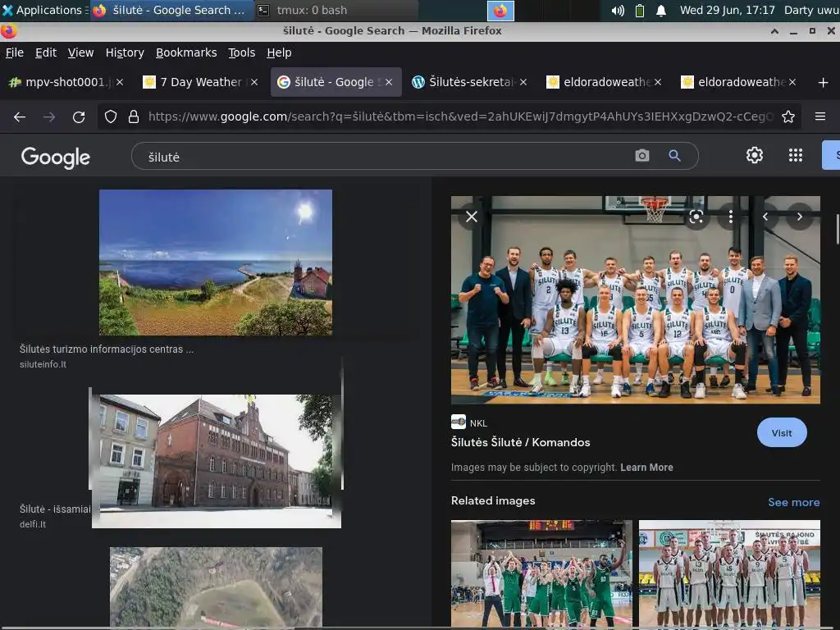The height and width of the screenshot is (630, 840).
Task: Open the red brick building image result
Action: click(217, 459)
